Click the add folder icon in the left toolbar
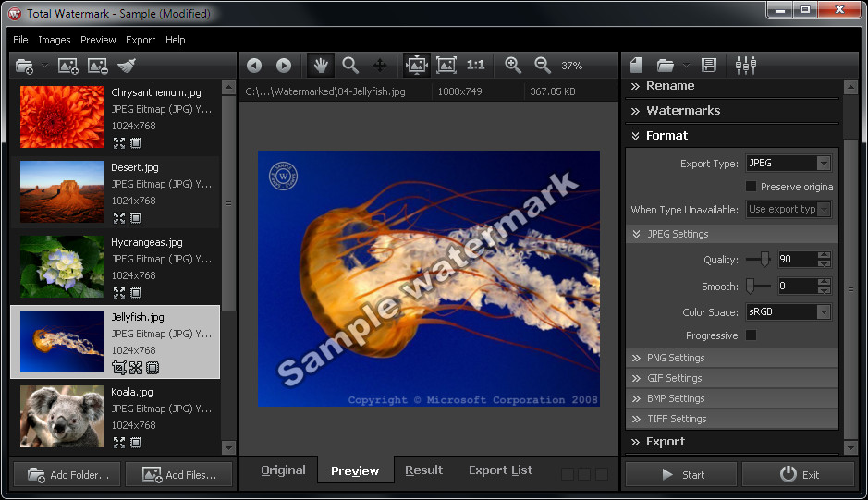868x500 pixels. coord(24,66)
